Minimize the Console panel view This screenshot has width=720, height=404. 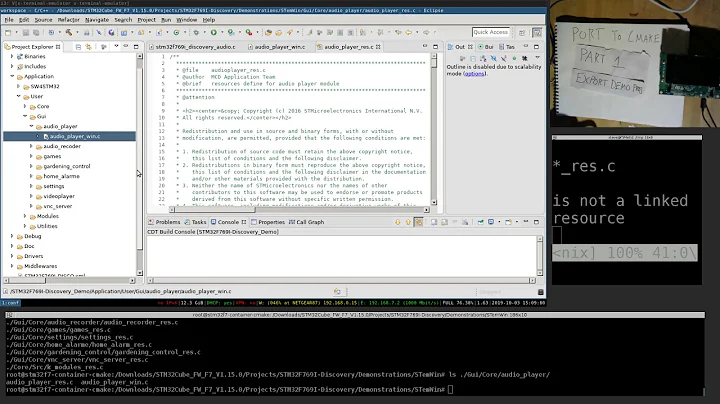pyautogui.click(x=526, y=222)
